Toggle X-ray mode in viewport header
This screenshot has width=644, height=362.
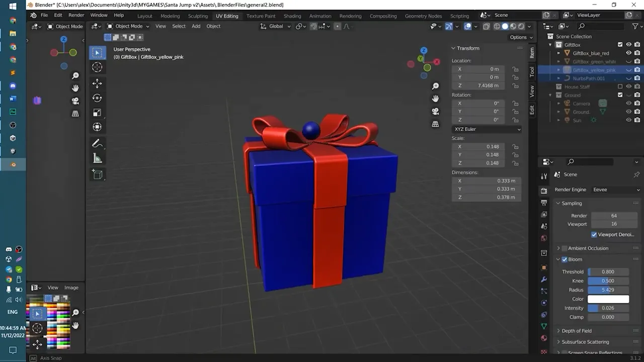point(486,26)
